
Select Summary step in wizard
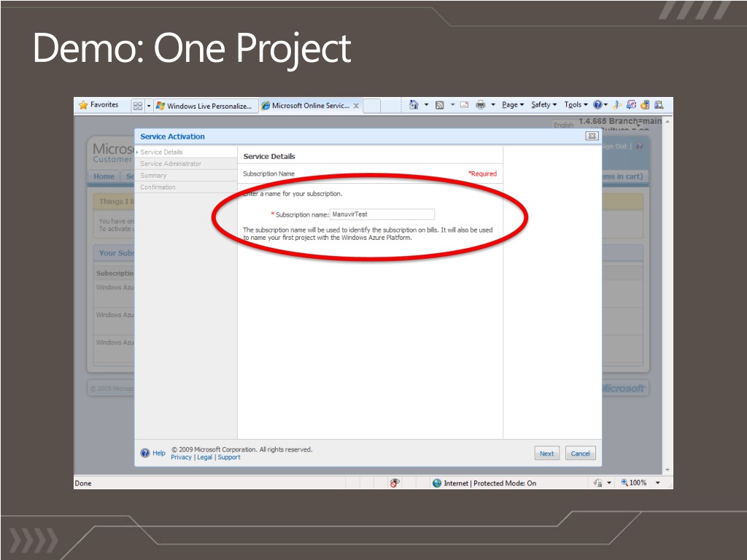(153, 175)
